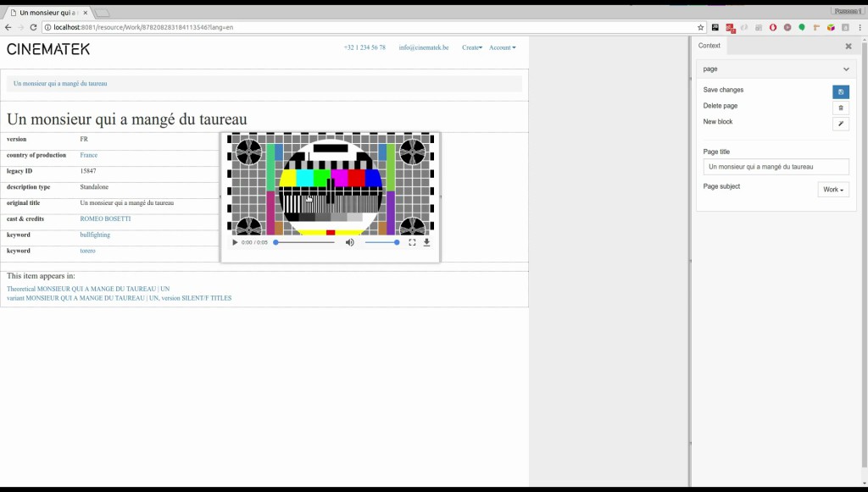Click the multicolored cube extension icon

(x=831, y=27)
